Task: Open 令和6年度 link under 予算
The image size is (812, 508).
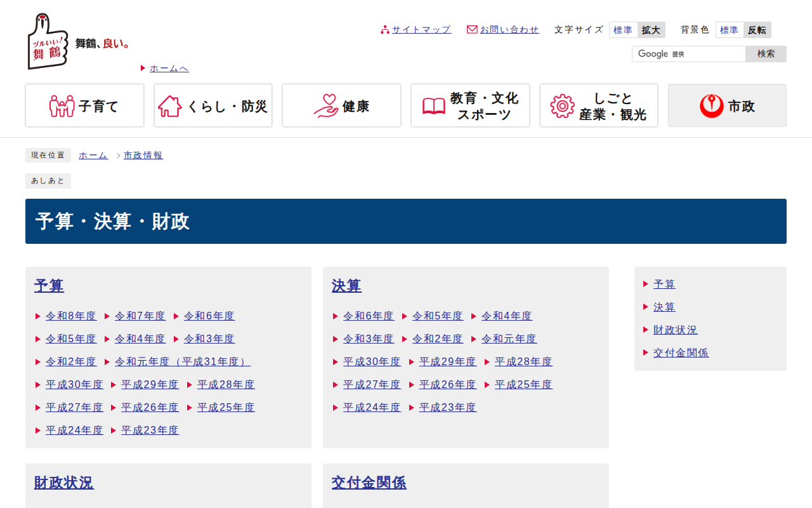Action: click(209, 316)
